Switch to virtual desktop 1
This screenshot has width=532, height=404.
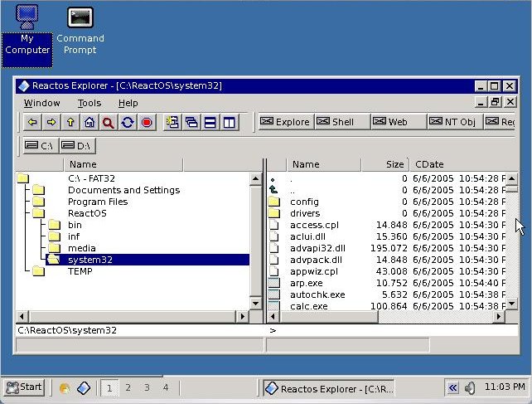[x=109, y=387]
